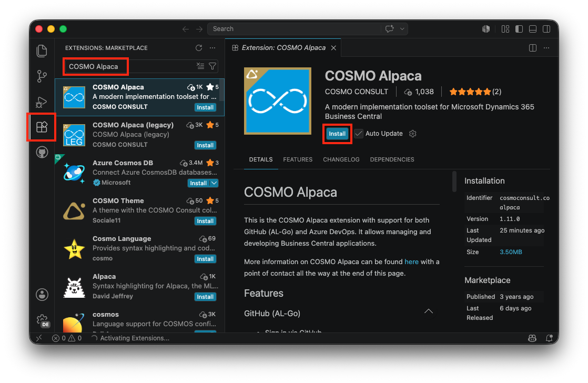
Task: Select the cosmos extension list item
Action: coord(139,319)
